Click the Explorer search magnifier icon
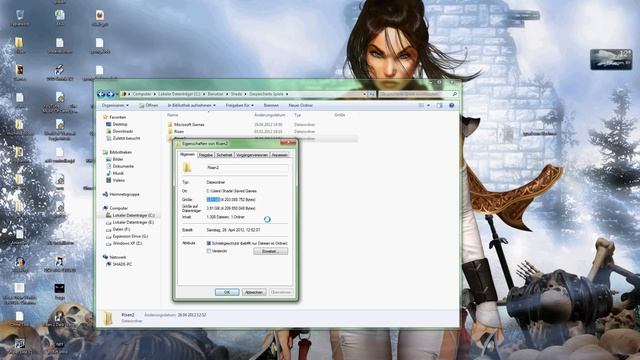 coord(455,94)
